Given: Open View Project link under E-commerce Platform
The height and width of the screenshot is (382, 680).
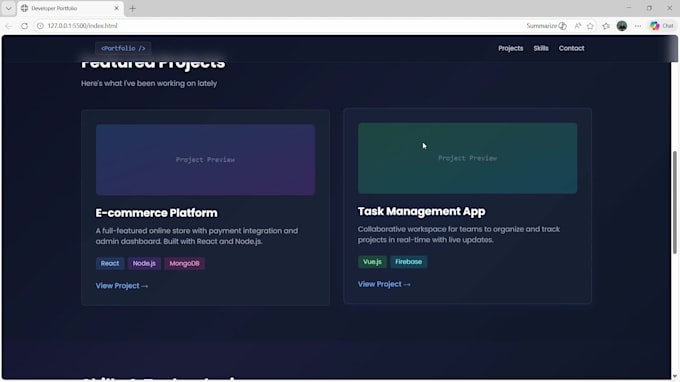Looking at the screenshot, I should pos(122,286).
